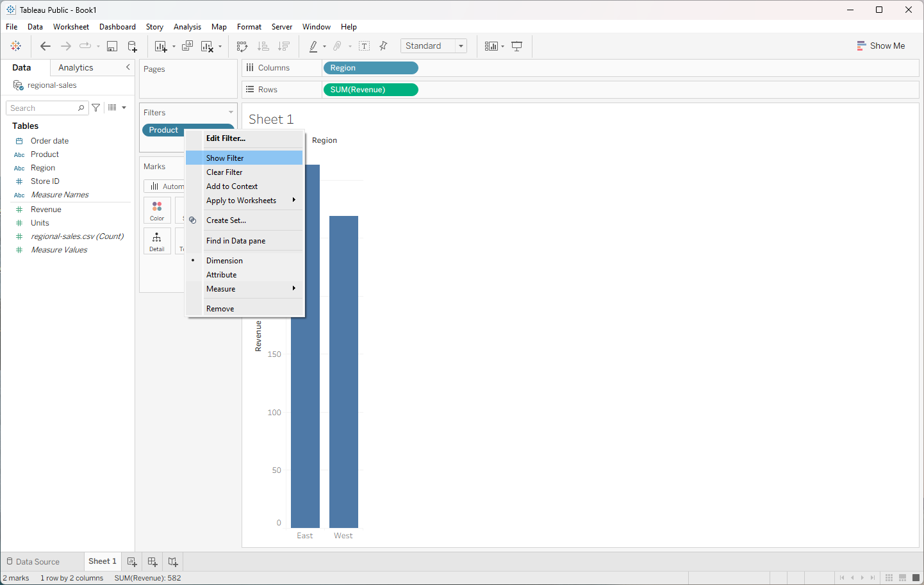Create a new worksheet from toolbar icon

tap(161, 46)
